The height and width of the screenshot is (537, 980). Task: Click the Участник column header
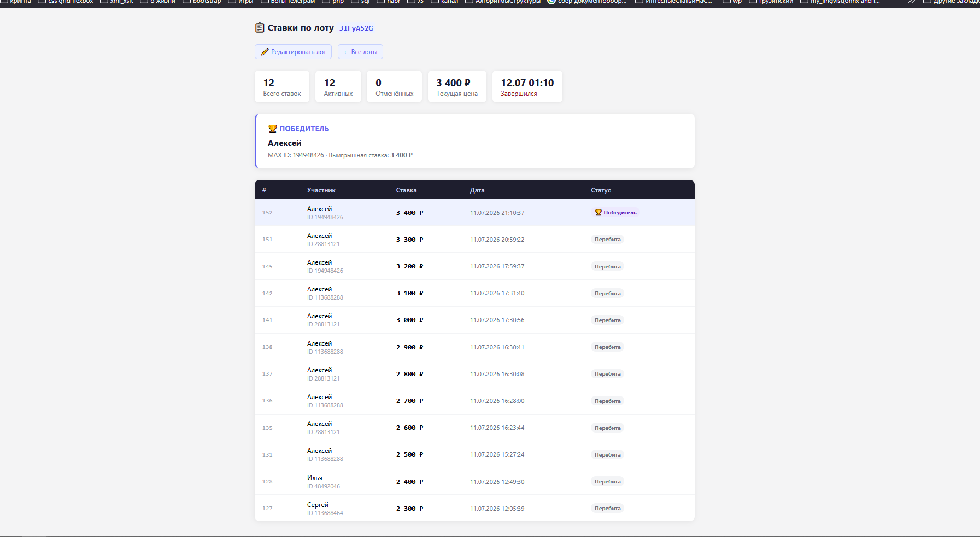point(321,190)
